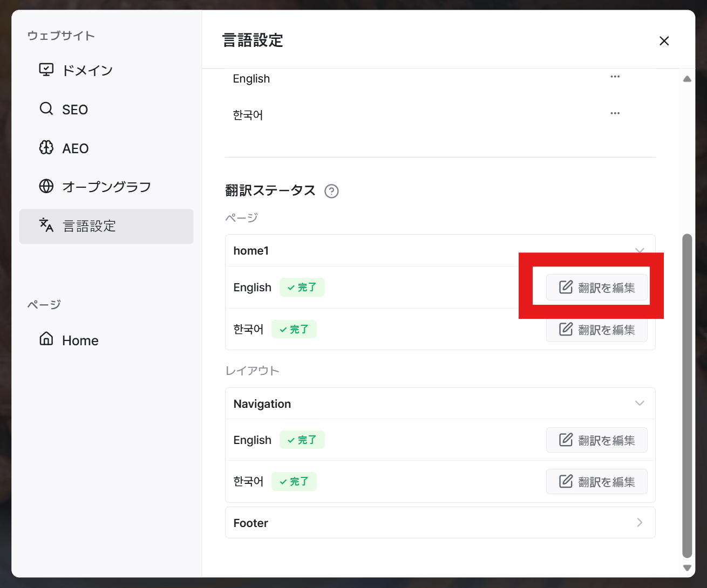Click the 한국어 entry in language list
This screenshot has height=588, width=707.
(x=248, y=115)
